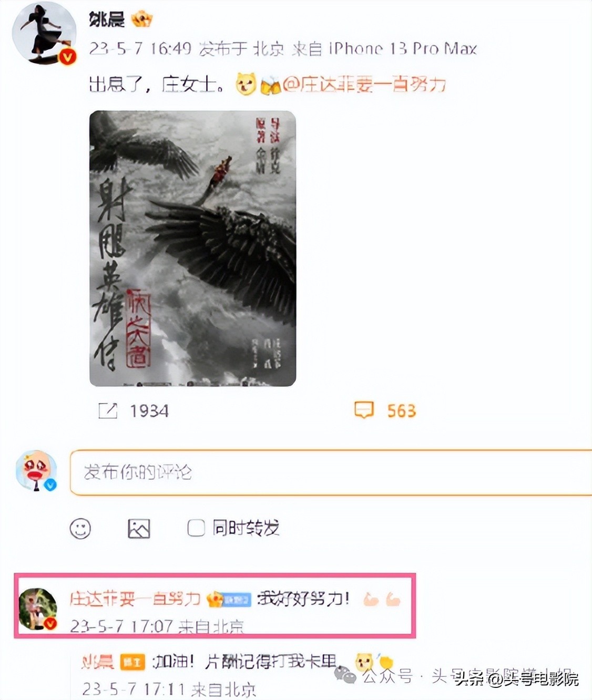The image size is (592, 700).
Task: Click the 姚晨 username at the top of the post
Action: click(107, 20)
